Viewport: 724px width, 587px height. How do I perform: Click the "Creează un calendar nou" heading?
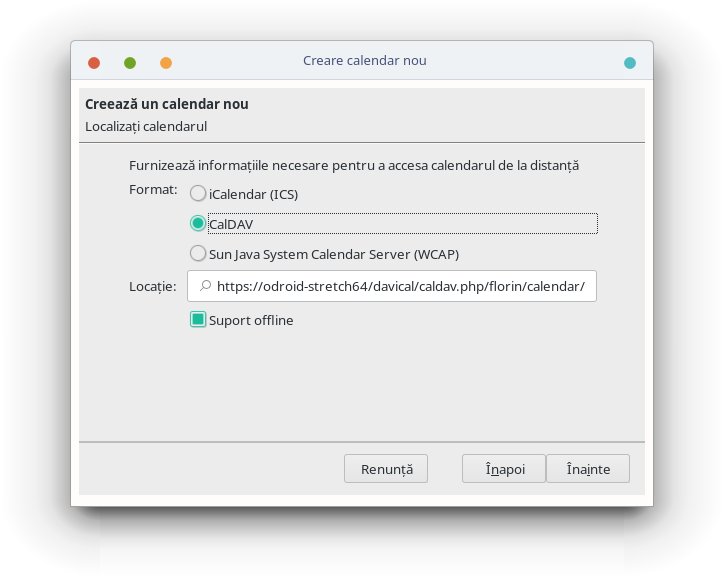(x=167, y=104)
